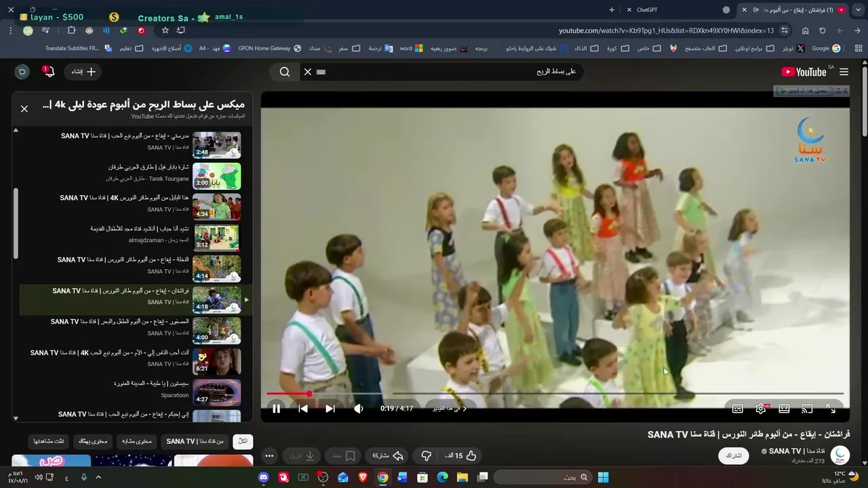
Task: Click the youtube.com address bar
Action: pyautogui.click(x=666, y=30)
